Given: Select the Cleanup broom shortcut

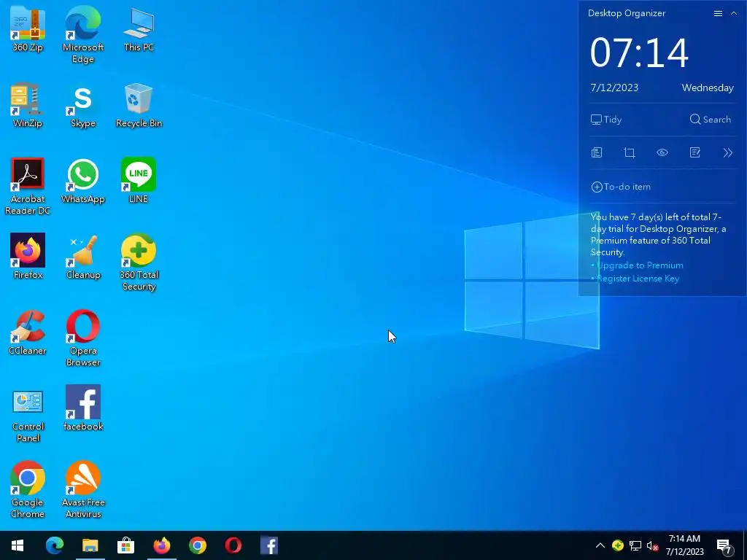Looking at the screenshot, I should pos(83,256).
